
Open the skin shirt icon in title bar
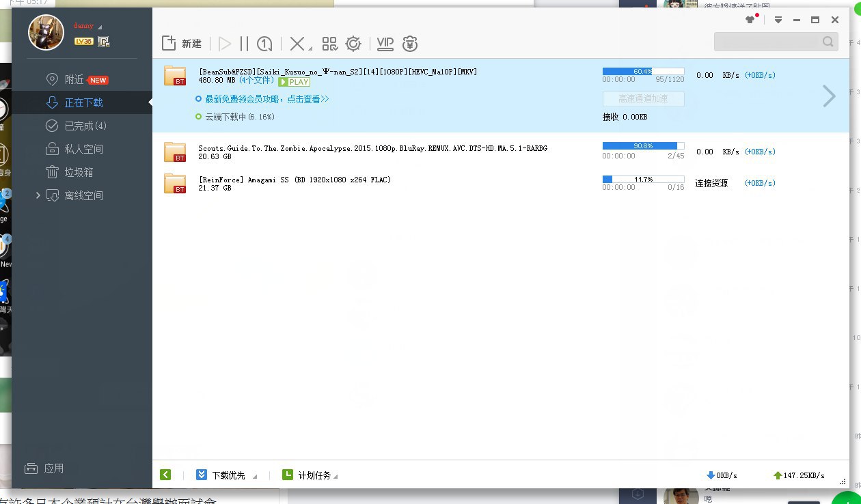[x=751, y=20]
